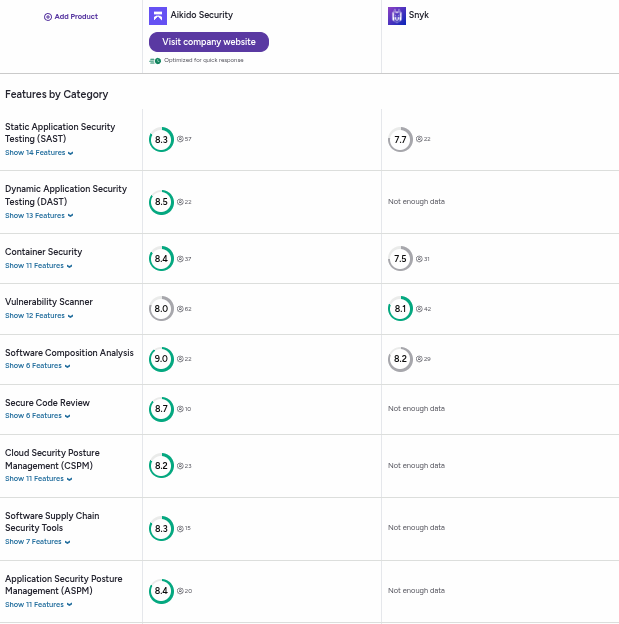
Task: Click Cloud Security Posture Management (CSPM) label
Action: (52, 459)
